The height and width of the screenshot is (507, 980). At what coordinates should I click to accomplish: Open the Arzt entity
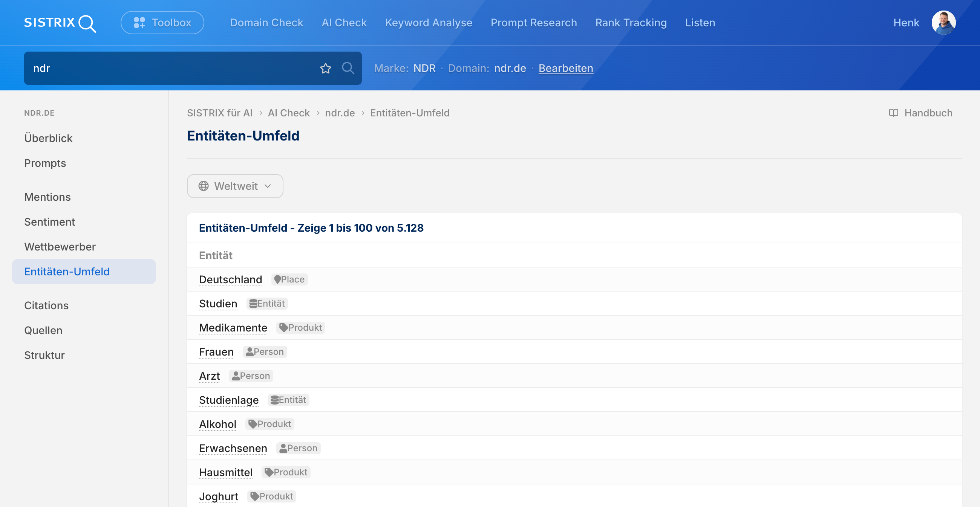[x=210, y=376]
